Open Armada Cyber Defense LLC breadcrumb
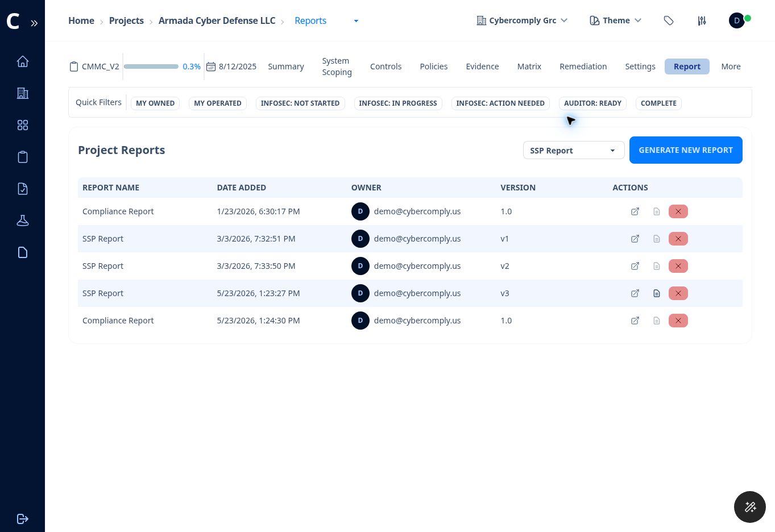This screenshot has width=775, height=532. pos(217,20)
